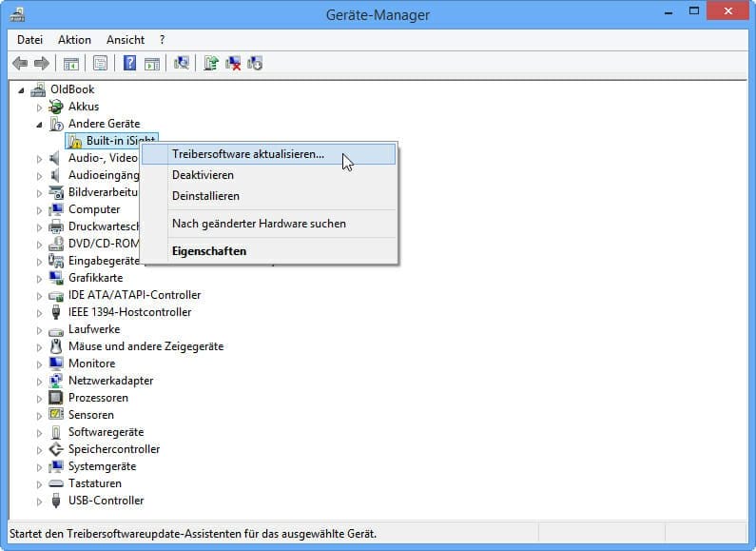The width and height of the screenshot is (756, 551).
Task: Choose Treibersoftware aktualisieren from context menu
Action: coord(248,154)
